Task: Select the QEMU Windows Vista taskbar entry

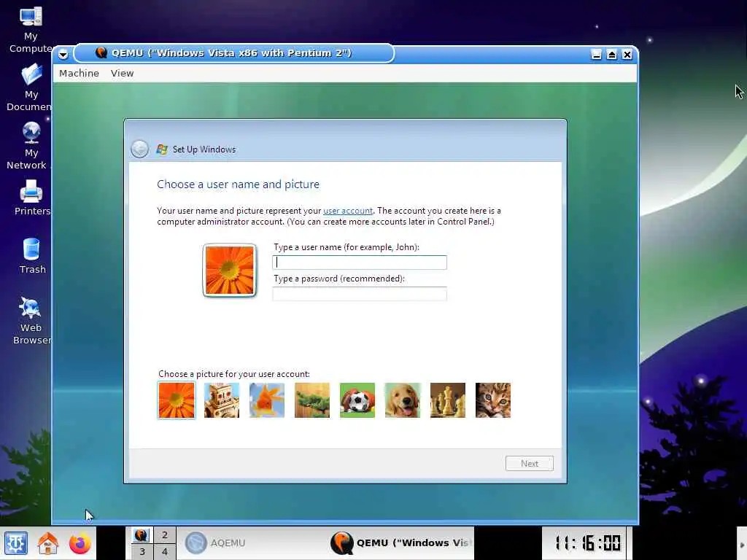Action: (x=400, y=542)
